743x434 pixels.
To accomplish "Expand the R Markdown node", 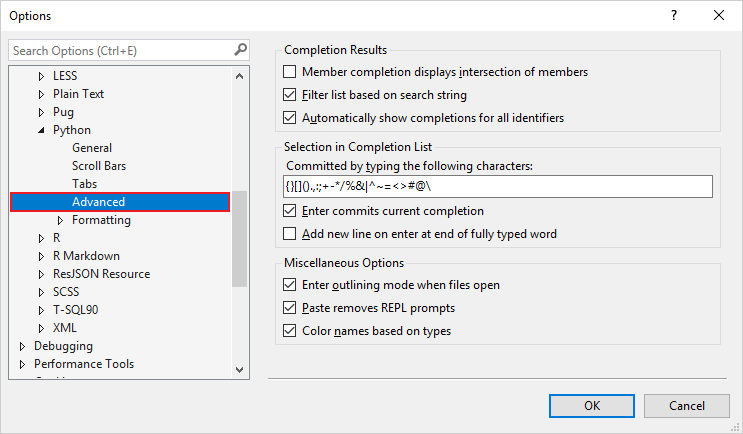I will click(41, 256).
